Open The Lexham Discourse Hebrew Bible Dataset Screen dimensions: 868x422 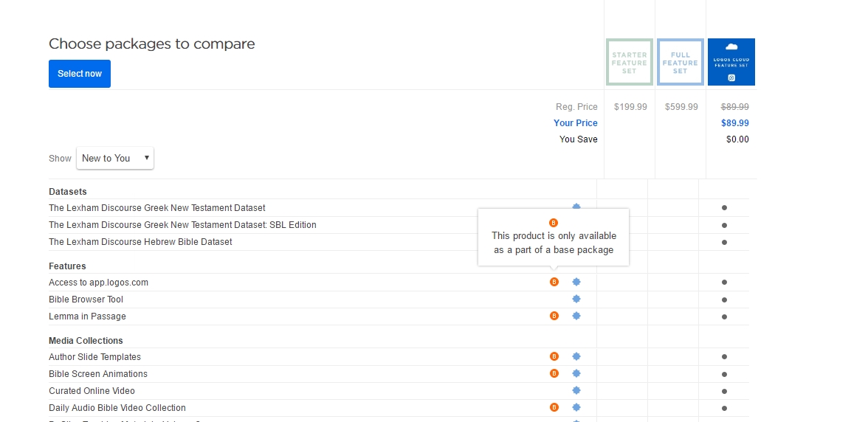(140, 242)
